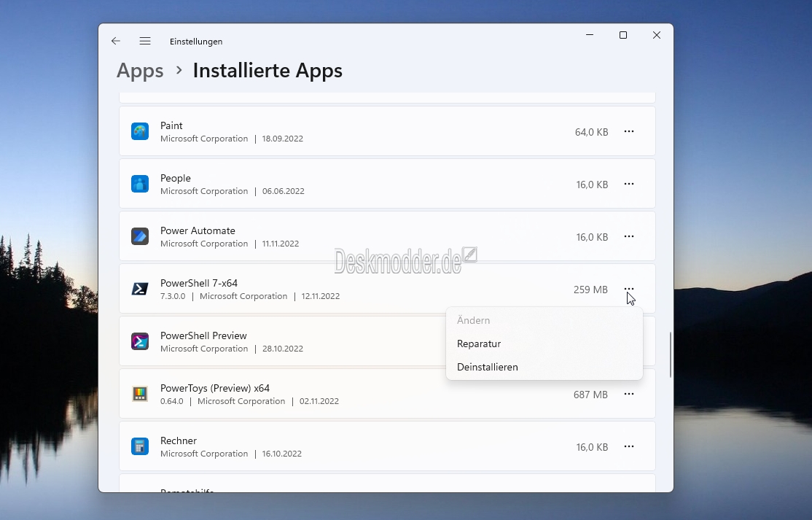This screenshot has height=520, width=812.
Task: Open more options for PowerToys (Preview) x64
Action: tap(628, 394)
